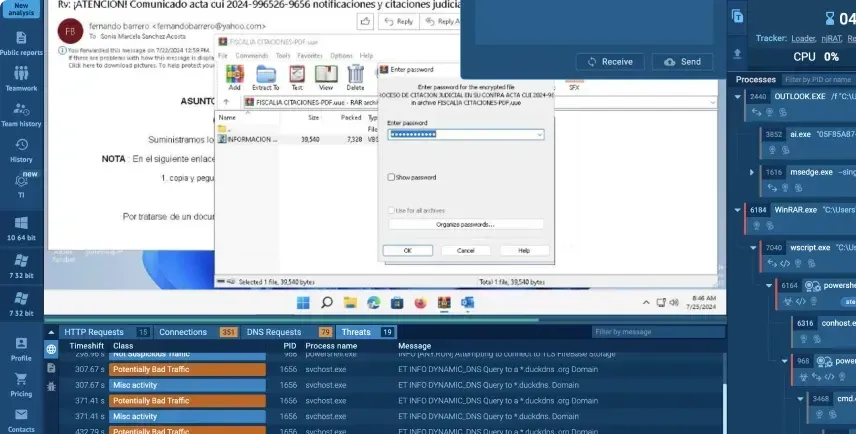The width and height of the screenshot is (856, 434).
Task: Collapse the OUTLOOK.EXE process tree
Action: pos(738,97)
